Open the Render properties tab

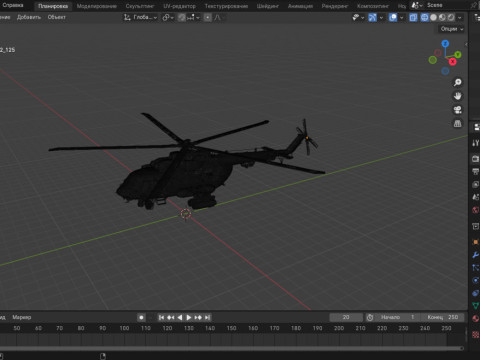pos(476,159)
